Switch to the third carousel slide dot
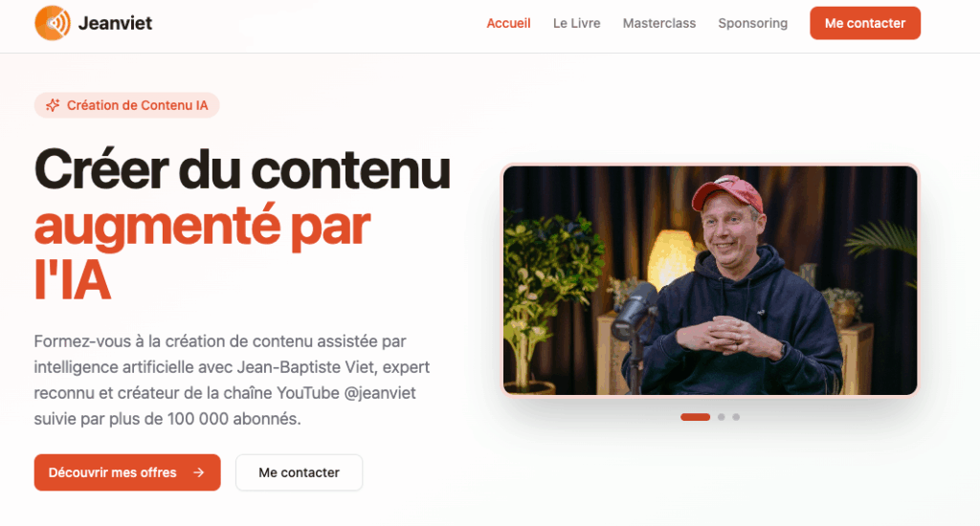Viewport: 980px width, 526px height. [x=736, y=417]
